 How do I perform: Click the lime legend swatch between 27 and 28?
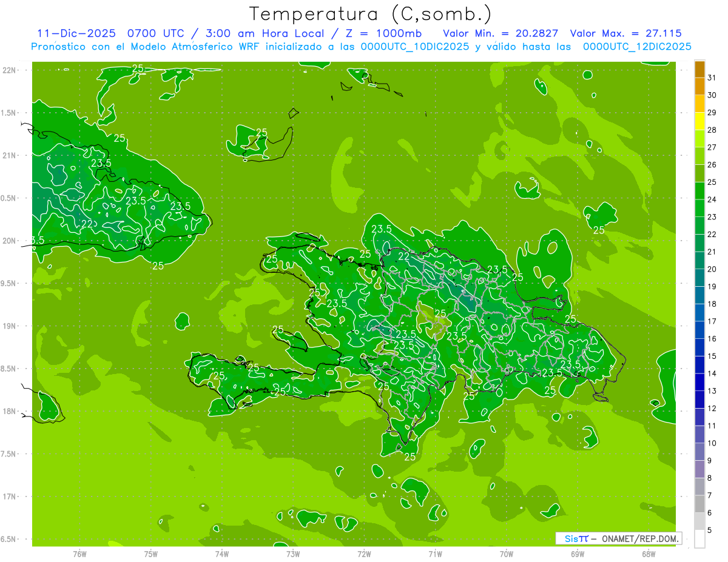[x=699, y=139]
